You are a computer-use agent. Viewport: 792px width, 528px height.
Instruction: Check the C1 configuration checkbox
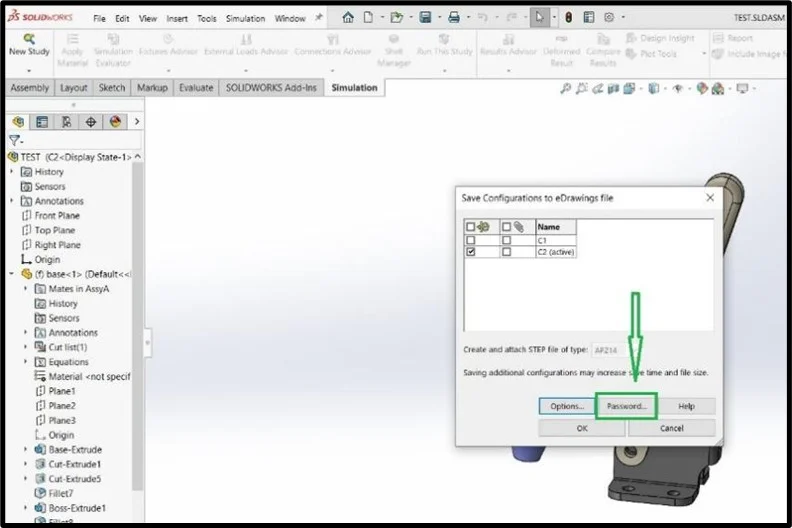tap(471, 241)
